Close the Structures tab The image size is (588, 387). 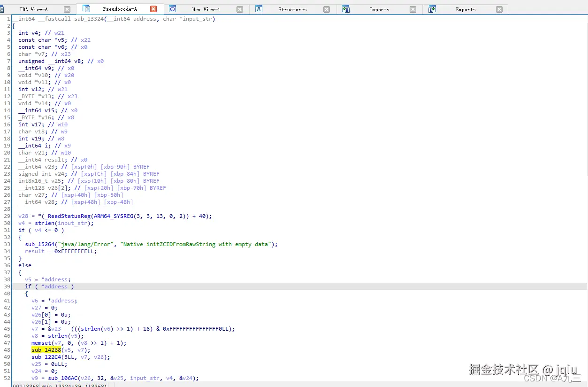point(327,9)
